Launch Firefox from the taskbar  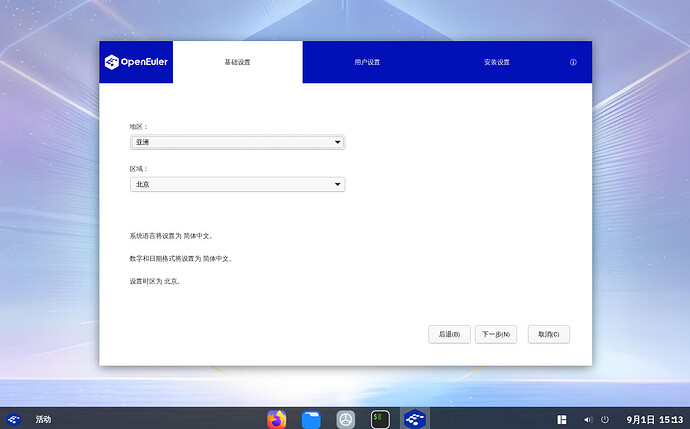[x=277, y=420]
